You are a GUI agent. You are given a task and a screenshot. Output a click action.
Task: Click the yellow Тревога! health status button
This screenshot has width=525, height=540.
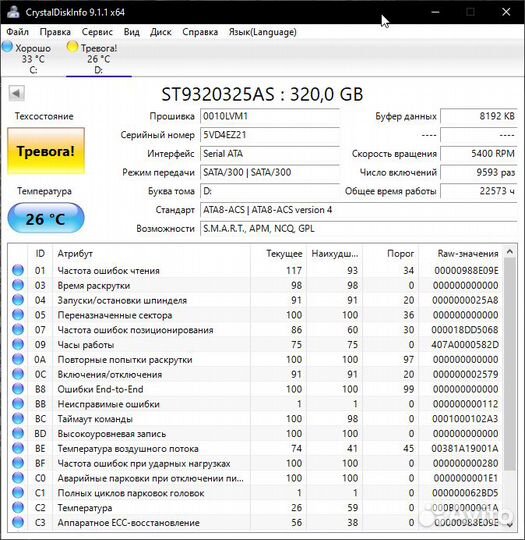(46, 151)
